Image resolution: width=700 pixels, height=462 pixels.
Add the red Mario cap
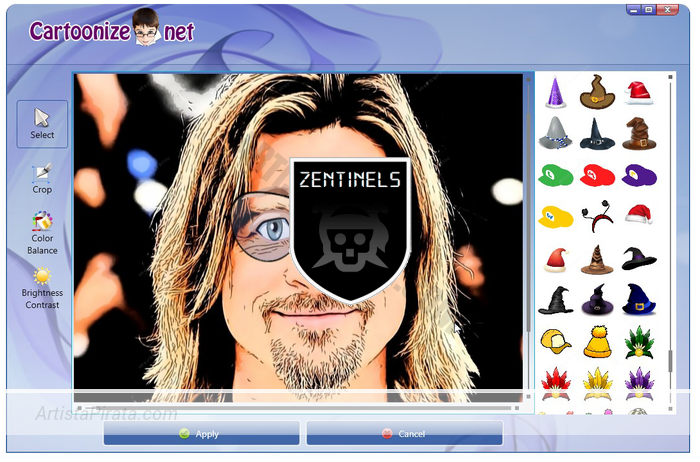point(597,175)
